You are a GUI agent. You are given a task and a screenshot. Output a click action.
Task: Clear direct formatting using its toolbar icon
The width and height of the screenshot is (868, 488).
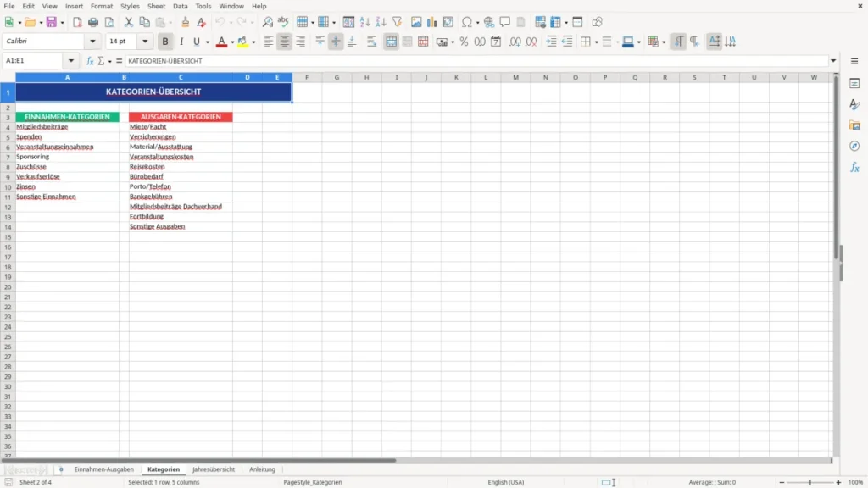(x=201, y=22)
